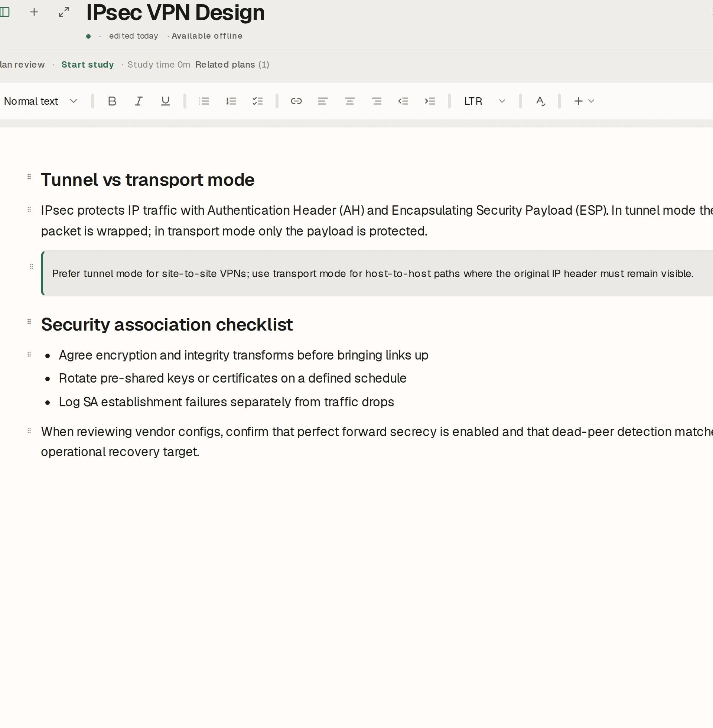Click Study time 0m indicator
The image size is (713, 728).
click(159, 64)
